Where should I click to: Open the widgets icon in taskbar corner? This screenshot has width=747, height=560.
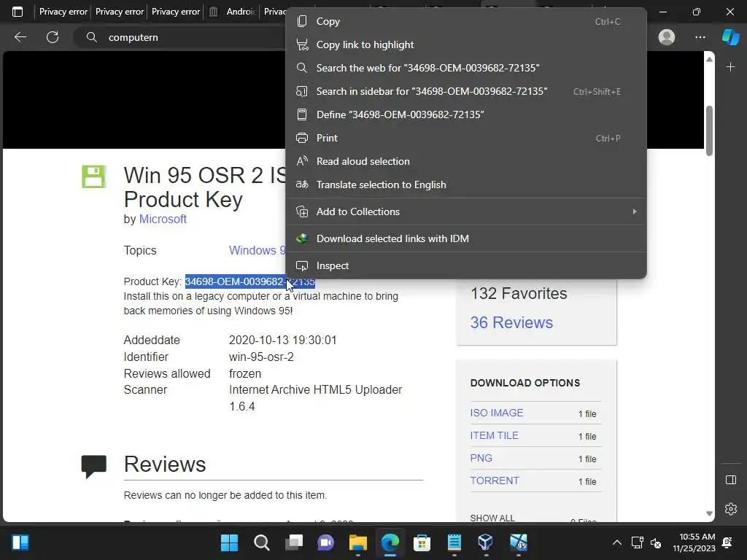[20, 542]
